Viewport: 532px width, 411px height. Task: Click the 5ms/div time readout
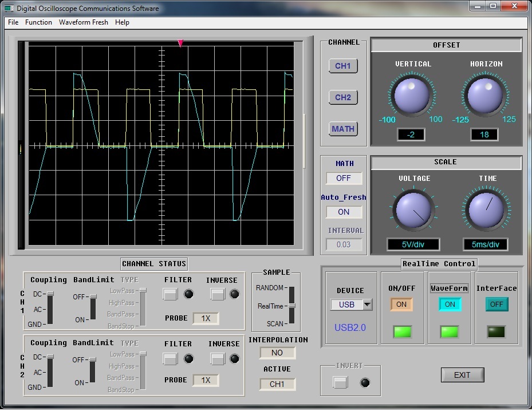[486, 244]
